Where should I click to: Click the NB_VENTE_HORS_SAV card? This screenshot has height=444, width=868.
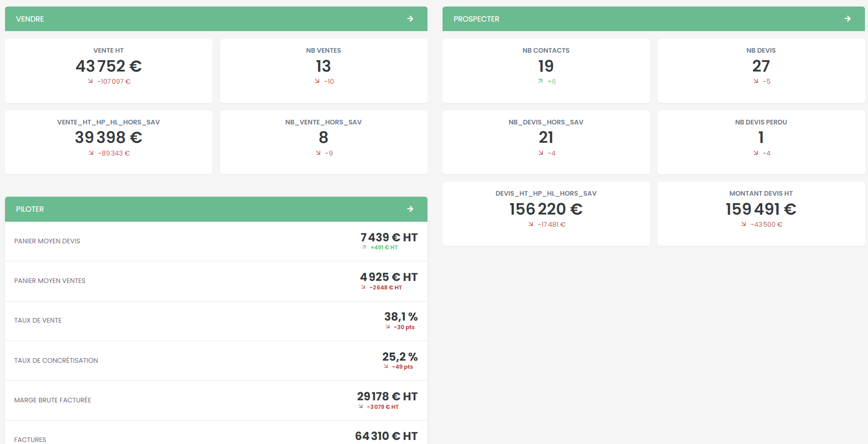tap(323, 142)
